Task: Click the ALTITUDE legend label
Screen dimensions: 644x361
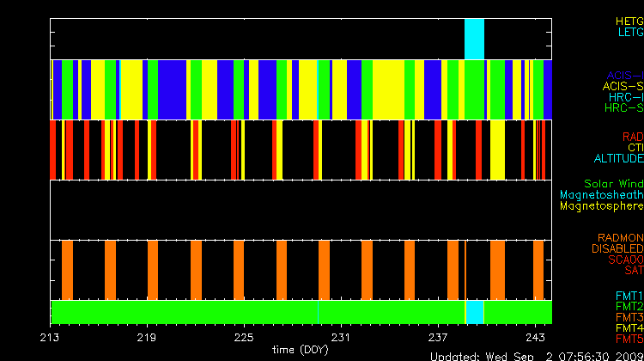Action: (617, 159)
